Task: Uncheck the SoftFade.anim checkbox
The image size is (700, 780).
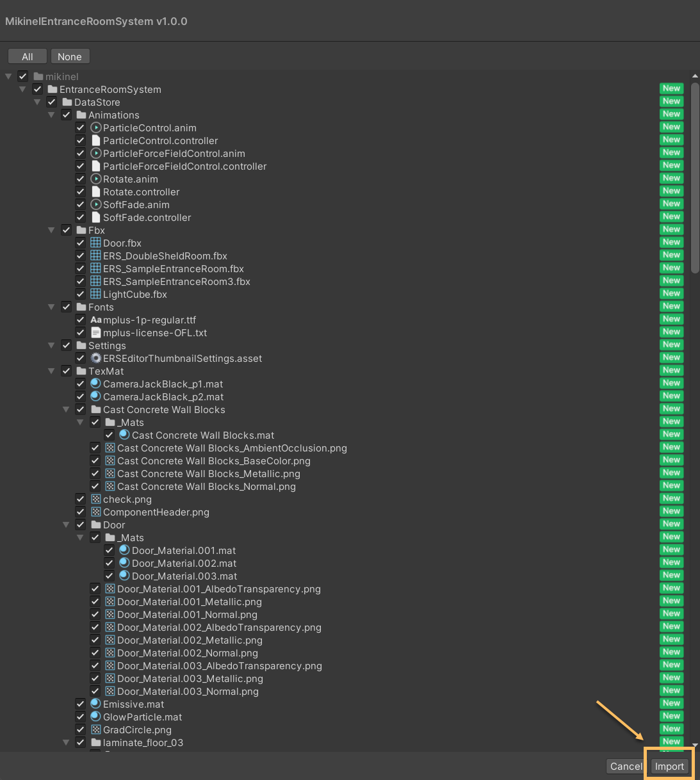Action: click(x=80, y=204)
